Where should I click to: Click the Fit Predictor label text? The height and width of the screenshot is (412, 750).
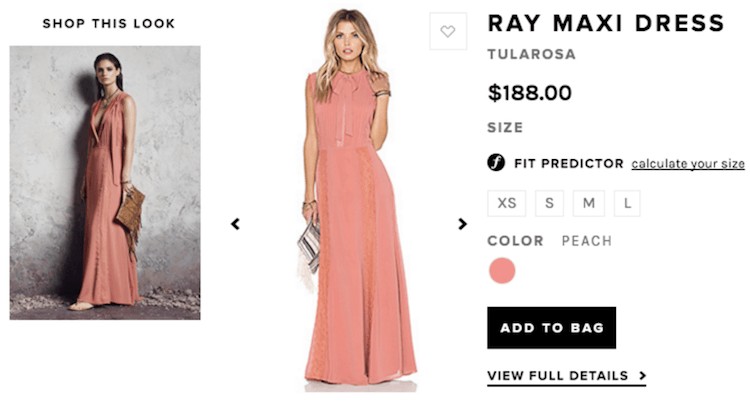(x=568, y=164)
